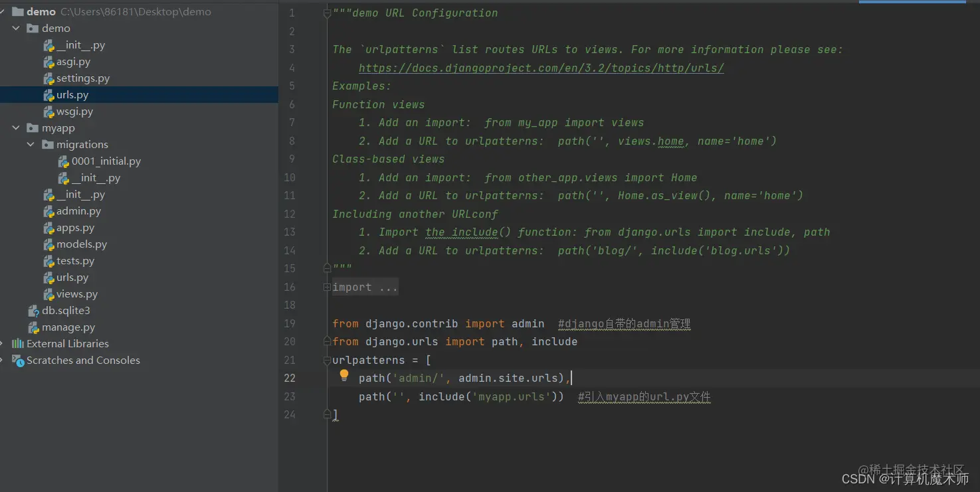Click 'Function views' text on line 6

point(379,104)
